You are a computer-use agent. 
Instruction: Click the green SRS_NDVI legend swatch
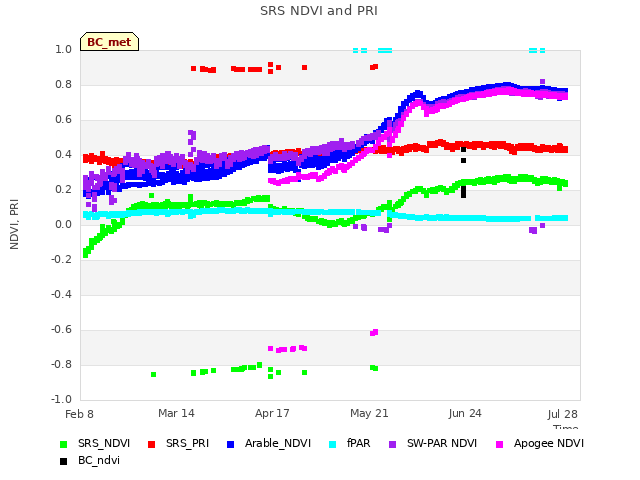(63, 444)
